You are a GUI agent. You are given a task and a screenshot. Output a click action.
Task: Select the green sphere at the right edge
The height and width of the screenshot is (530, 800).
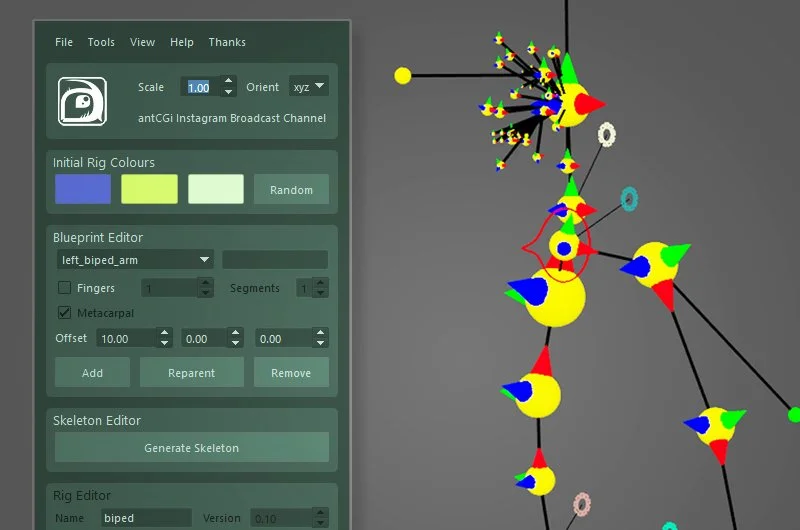click(794, 415)
